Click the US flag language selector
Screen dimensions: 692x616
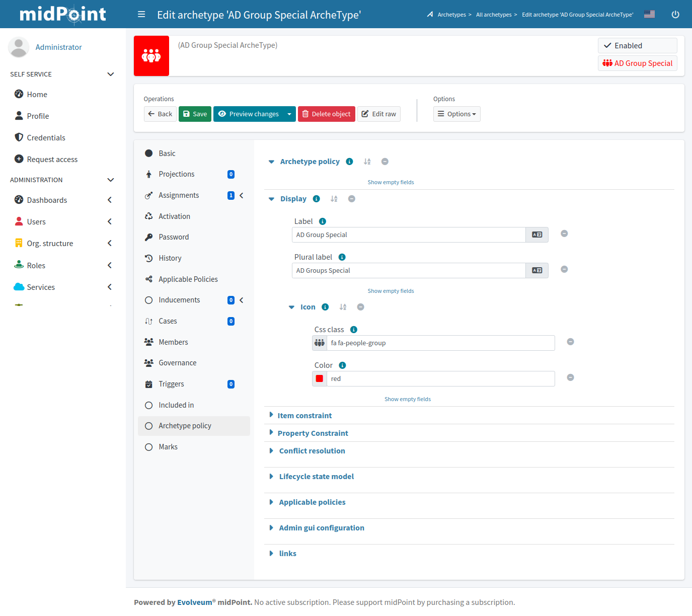point(649,15)
